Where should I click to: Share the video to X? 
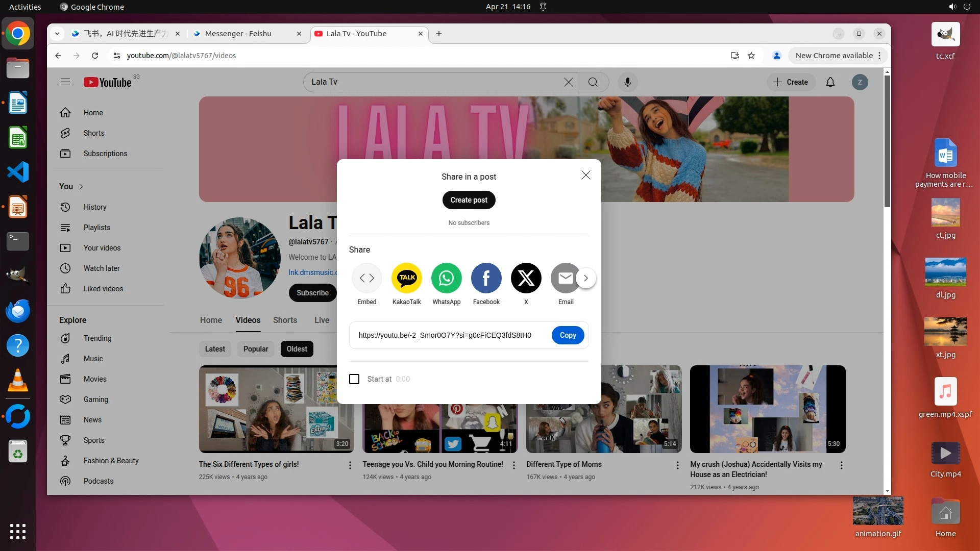click(x=526, y=278)
